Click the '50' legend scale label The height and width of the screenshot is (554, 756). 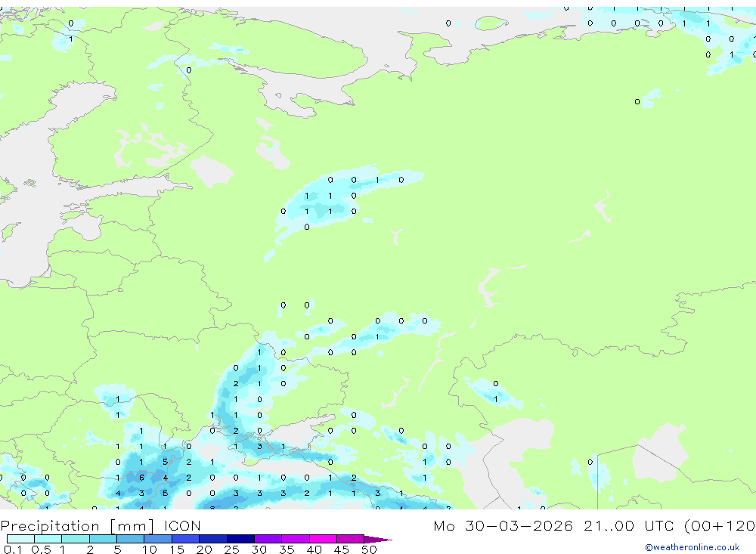[369, 549]
